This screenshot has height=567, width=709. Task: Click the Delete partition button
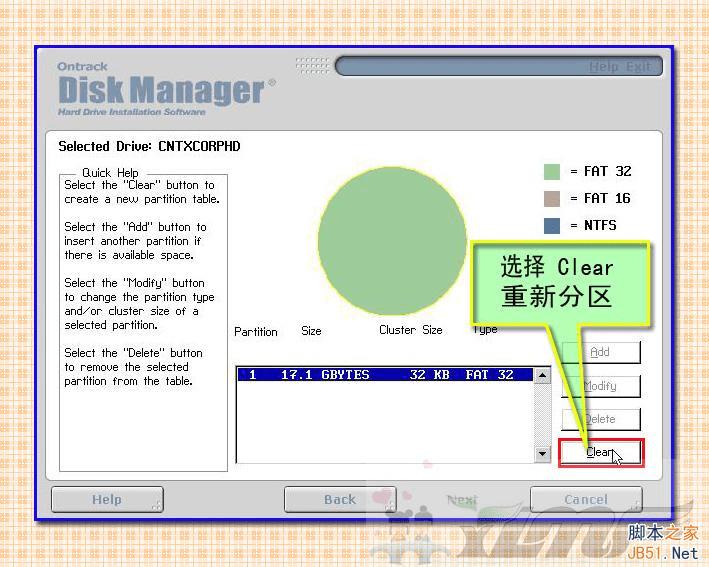click(x=600, y=419)
